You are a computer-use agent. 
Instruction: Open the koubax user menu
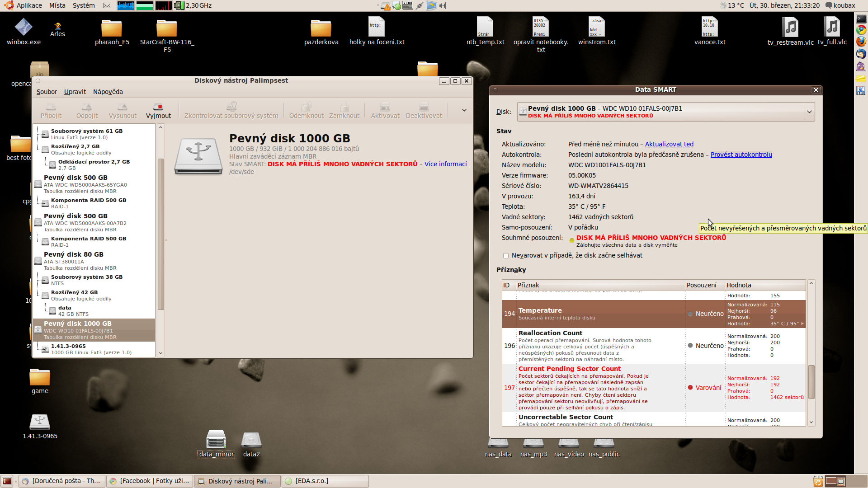pyautogui.click(x=840, y=5)
